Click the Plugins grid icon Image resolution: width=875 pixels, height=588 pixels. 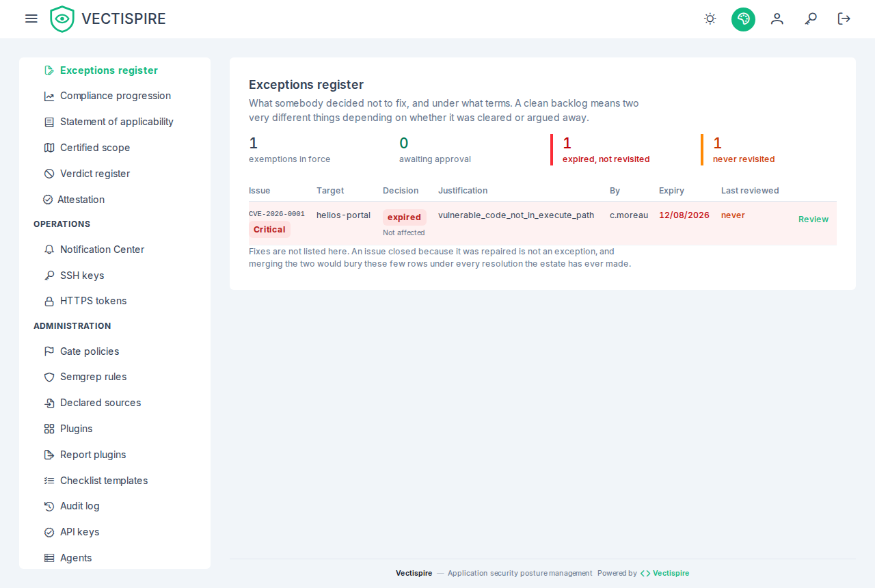point(49,429)
